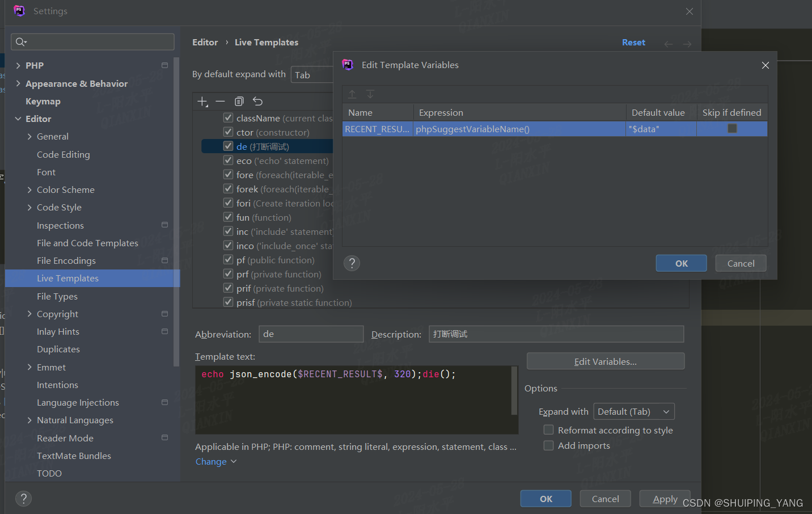
Task: Toggle the fun template checkbox
Action: [x=228, y=217]
